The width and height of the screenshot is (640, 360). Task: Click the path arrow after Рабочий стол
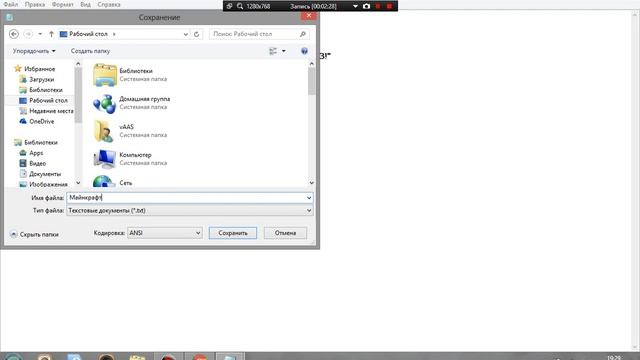(x=114, y=34)
